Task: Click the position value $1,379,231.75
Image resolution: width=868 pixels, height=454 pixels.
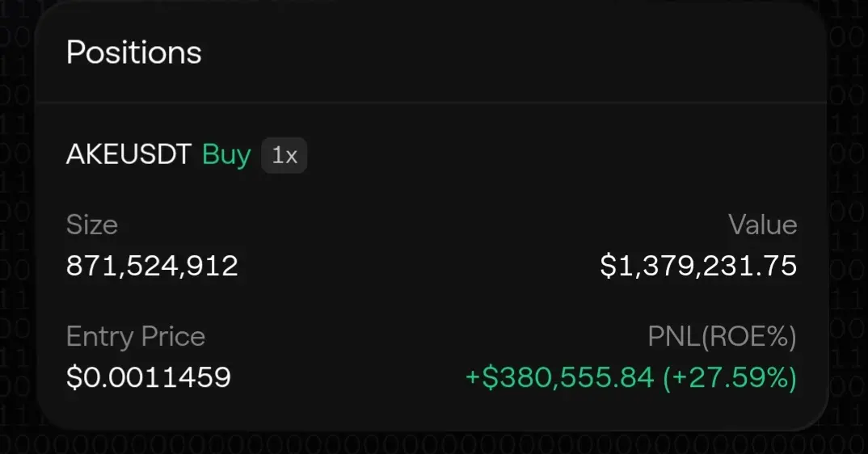Action: [698, 266]
